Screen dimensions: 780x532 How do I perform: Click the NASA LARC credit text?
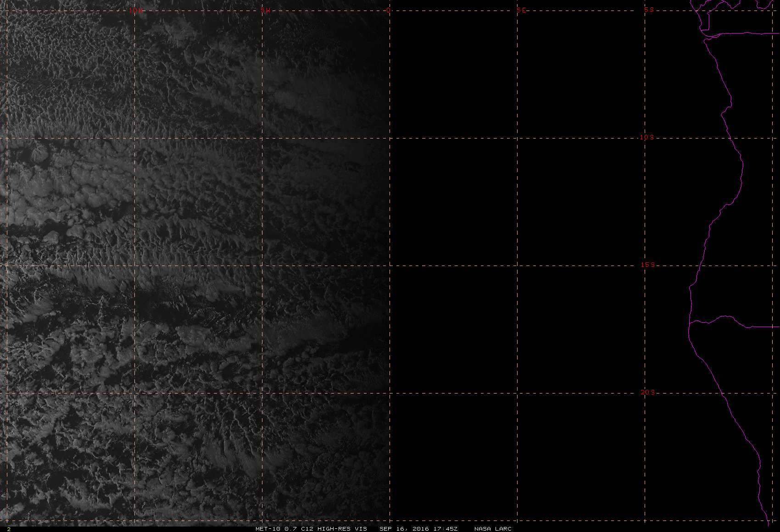pyautogui.click(x=493, y=529)
